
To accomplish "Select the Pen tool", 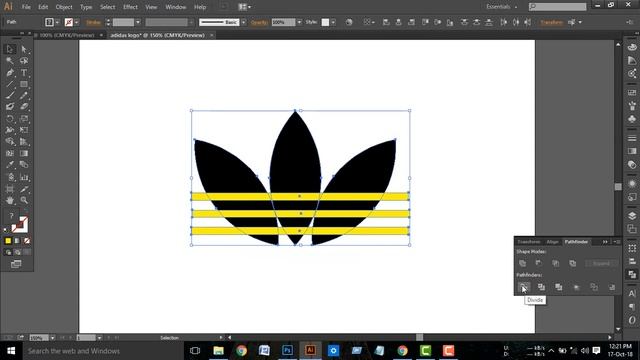I will (x=10, y=73).
